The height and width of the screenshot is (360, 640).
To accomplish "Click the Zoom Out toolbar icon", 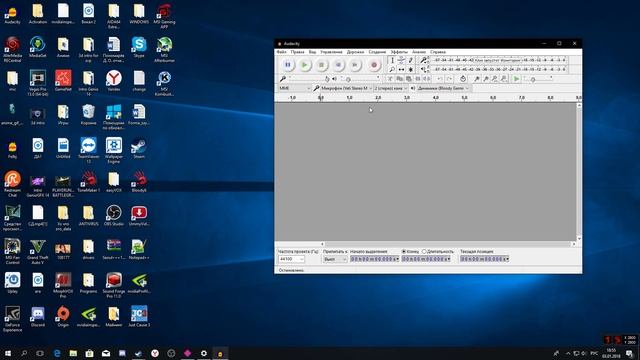I will tap(486, 79).
